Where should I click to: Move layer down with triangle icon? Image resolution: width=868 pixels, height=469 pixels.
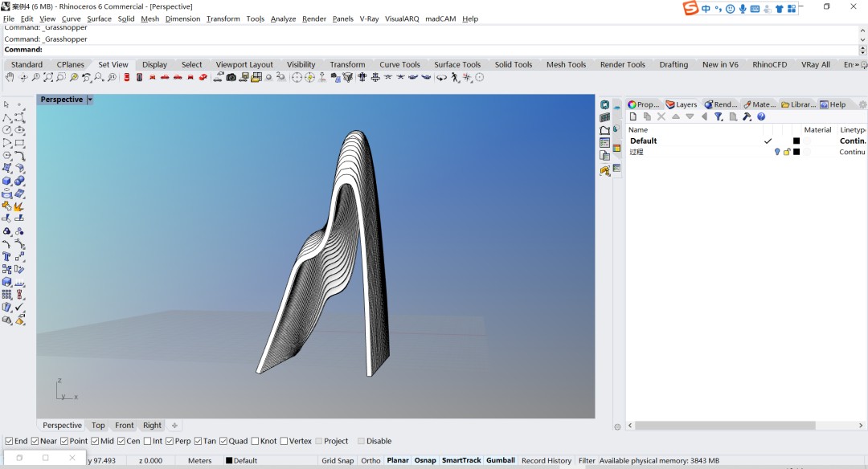(x=690, y=116)
